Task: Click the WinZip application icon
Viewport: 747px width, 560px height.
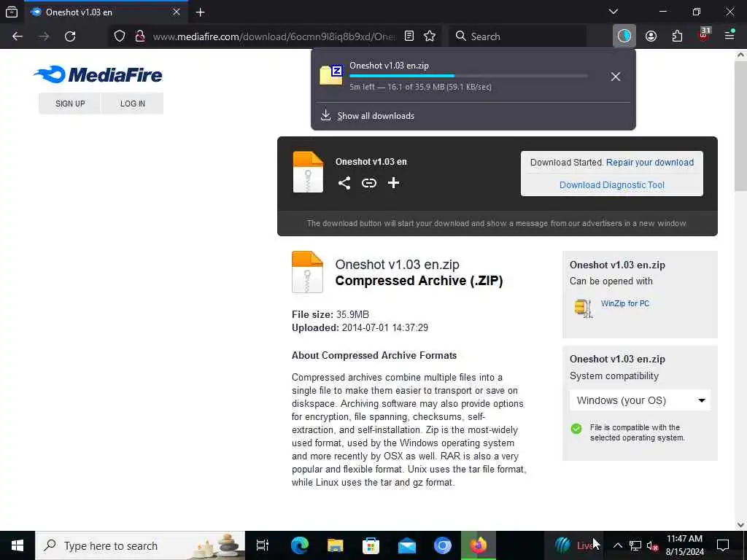Action: (584, 308)
